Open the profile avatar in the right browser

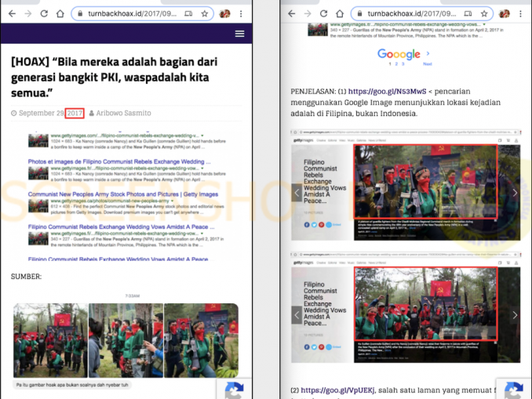pos(505,13)
